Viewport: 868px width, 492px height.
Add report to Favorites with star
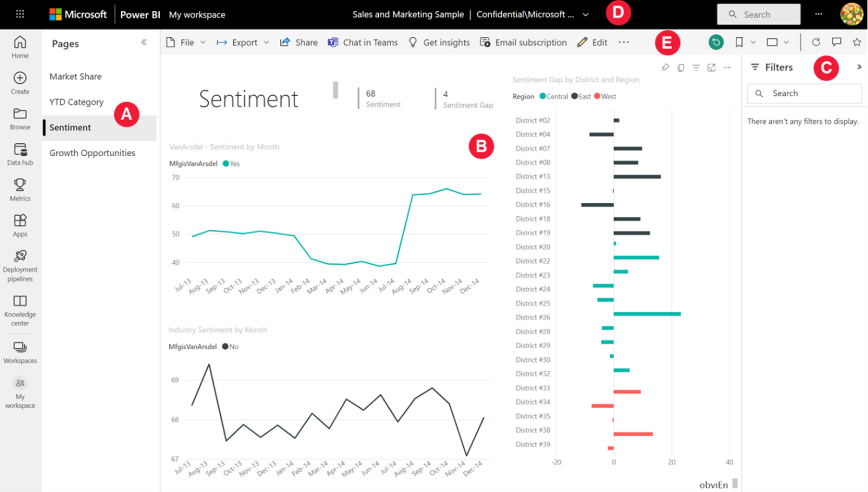pyautogui.click(x=857, y=42)
